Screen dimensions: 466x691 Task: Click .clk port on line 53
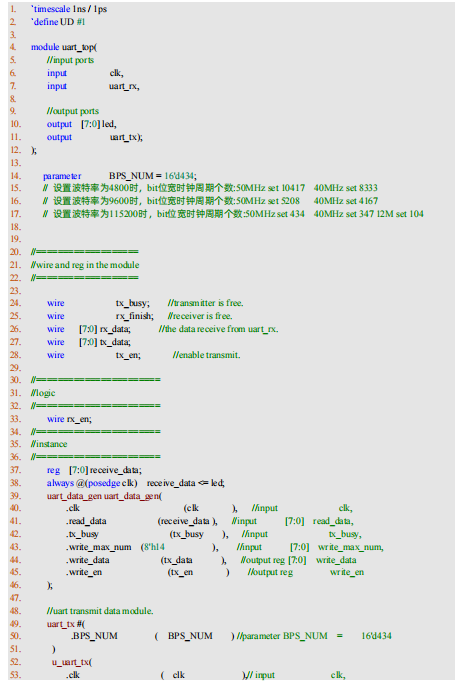coord(73,675)
